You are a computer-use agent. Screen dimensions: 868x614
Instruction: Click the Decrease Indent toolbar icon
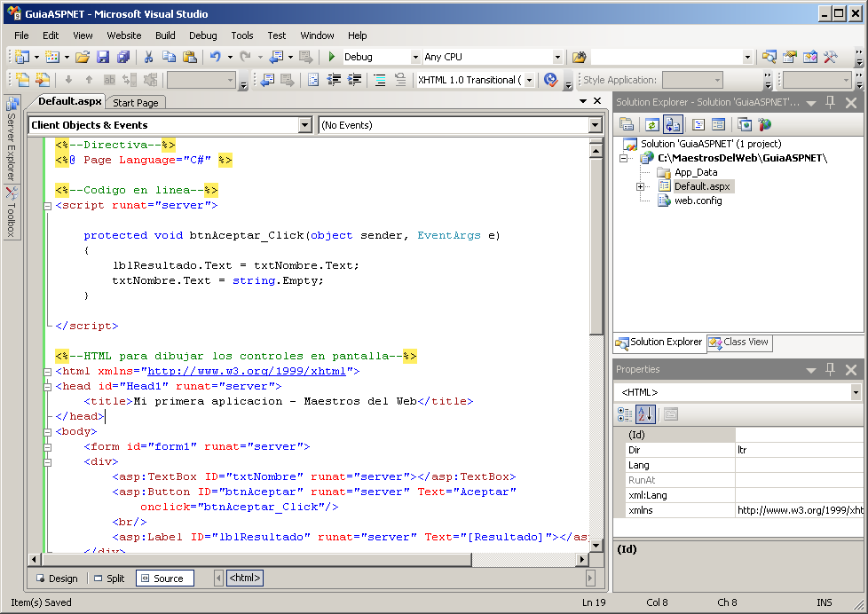[x=334, y=80]
